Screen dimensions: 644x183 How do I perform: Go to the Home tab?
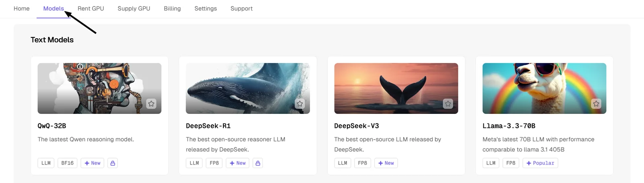pos(22,8)
